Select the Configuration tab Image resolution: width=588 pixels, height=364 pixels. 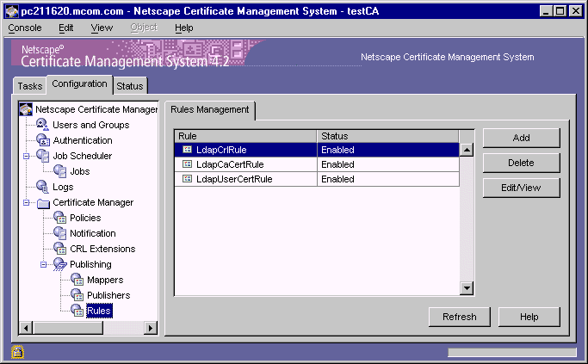[x=79, y=84]
